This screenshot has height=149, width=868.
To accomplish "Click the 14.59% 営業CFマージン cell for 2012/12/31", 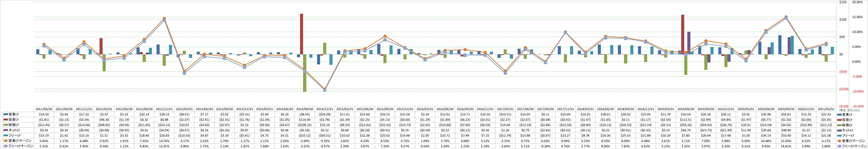I will pyautogui.click(x=164, y=141).
